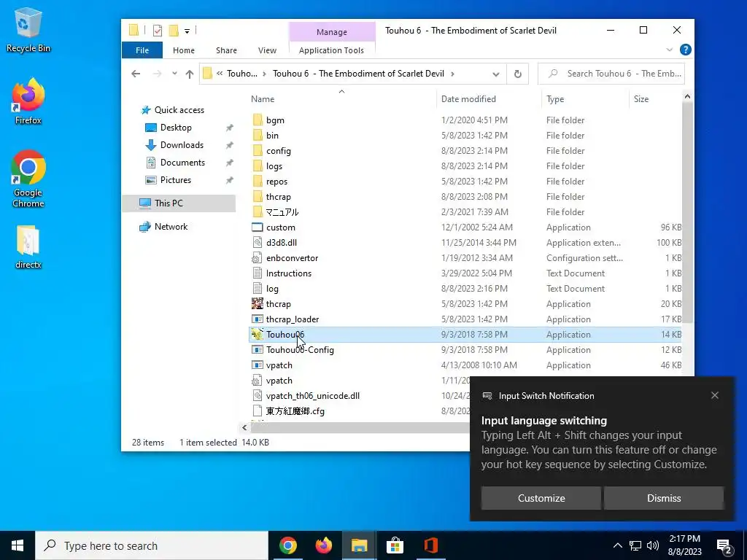This screenshot has height=560, width=747.
Task: Select the directx folder on the desktop
Action: click(28, 246)
